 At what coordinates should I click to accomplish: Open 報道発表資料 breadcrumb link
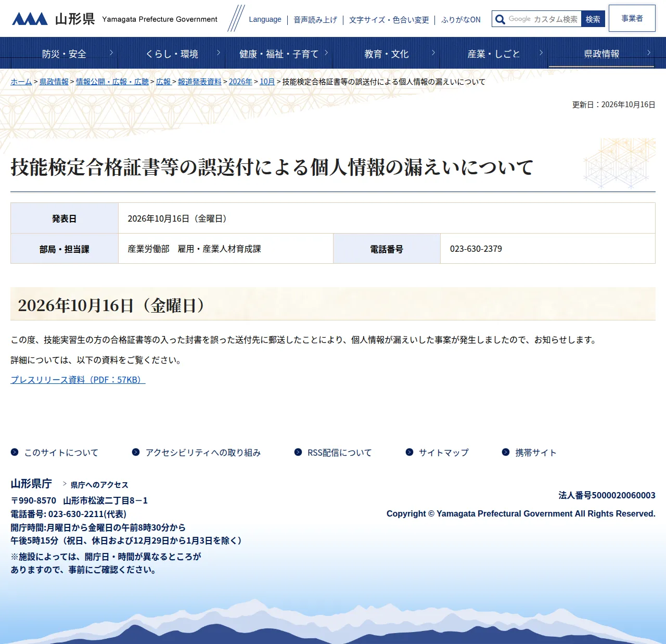click(200, 82)
